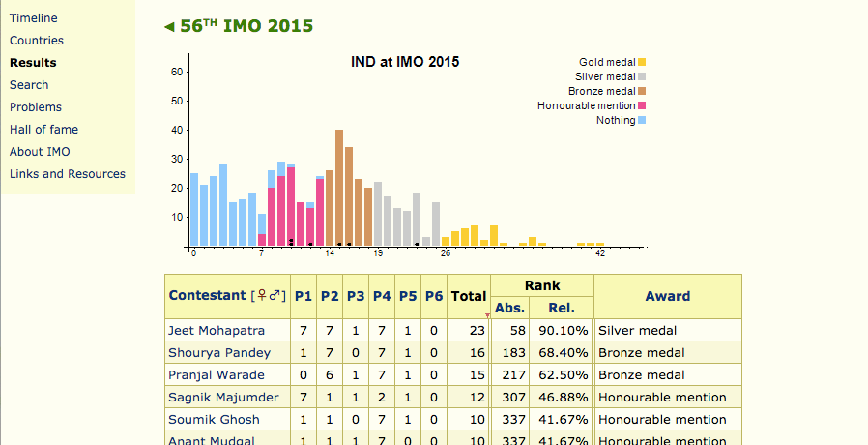Viewport: 868px width, 445px height.
Task: Sort results by P3 column header
Action: click(x=356, y=297)
